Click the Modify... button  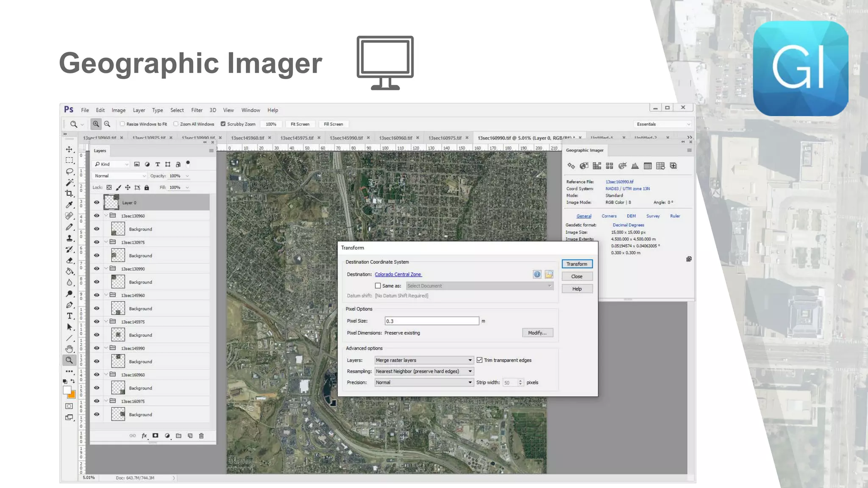coord(537,333)
